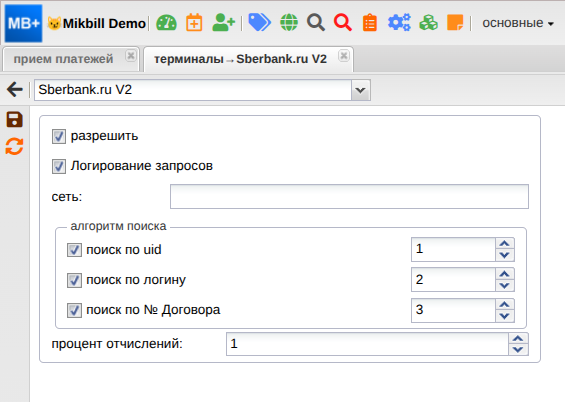565x402 pixels.
Task: Click the orange refresh icon
Action: [x=14, y=147]
